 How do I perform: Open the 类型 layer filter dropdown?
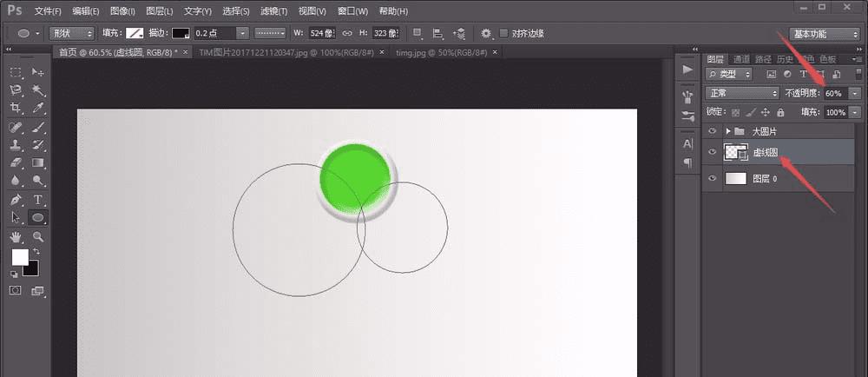pos(730,74)
